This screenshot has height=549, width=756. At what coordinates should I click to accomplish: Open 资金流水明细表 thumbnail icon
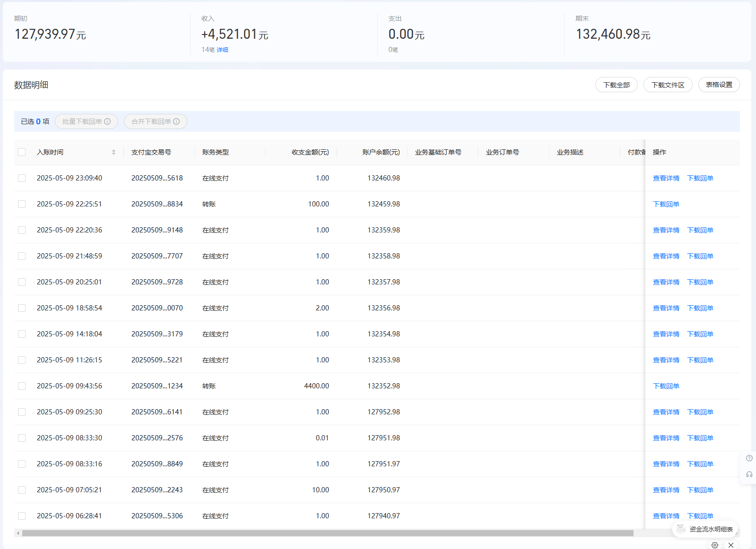point(681,529)
